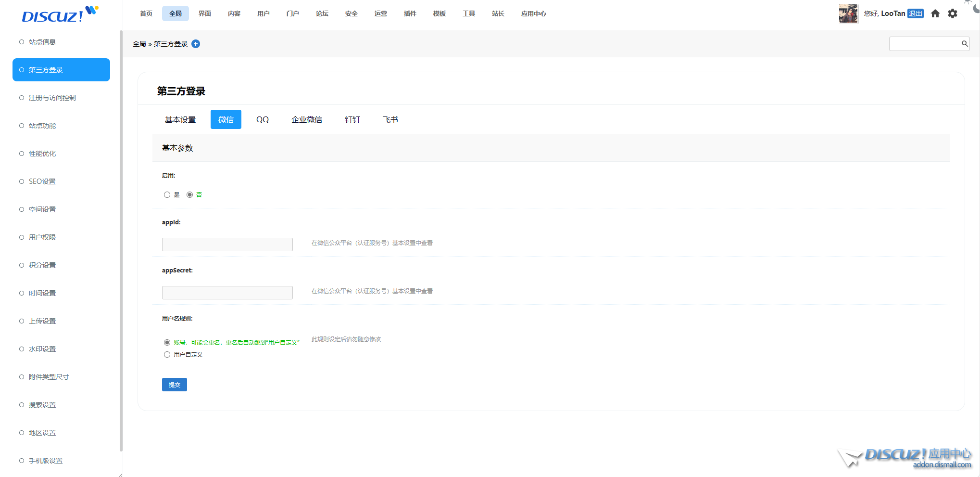Screen dimensions: 980x477
Task: Click the blue plus icon beside 第三方登录 breadcrumb
Action: pyautogui.click(x=196, y=44)
